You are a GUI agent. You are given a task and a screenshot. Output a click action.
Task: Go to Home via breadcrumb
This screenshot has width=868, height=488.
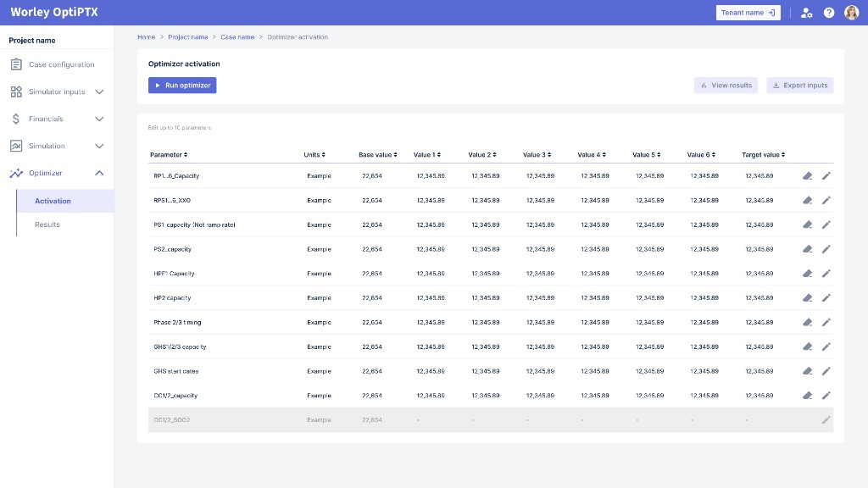point(146,37)
